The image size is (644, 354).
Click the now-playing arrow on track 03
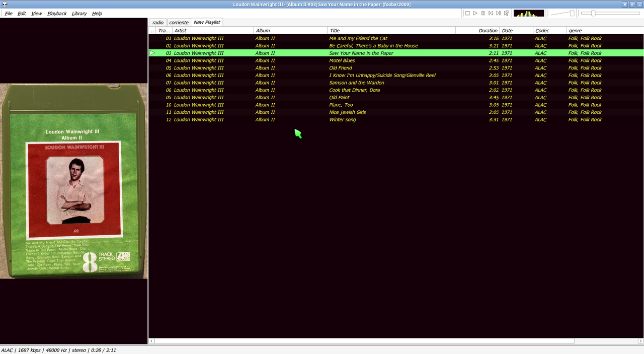click(152, 53)
